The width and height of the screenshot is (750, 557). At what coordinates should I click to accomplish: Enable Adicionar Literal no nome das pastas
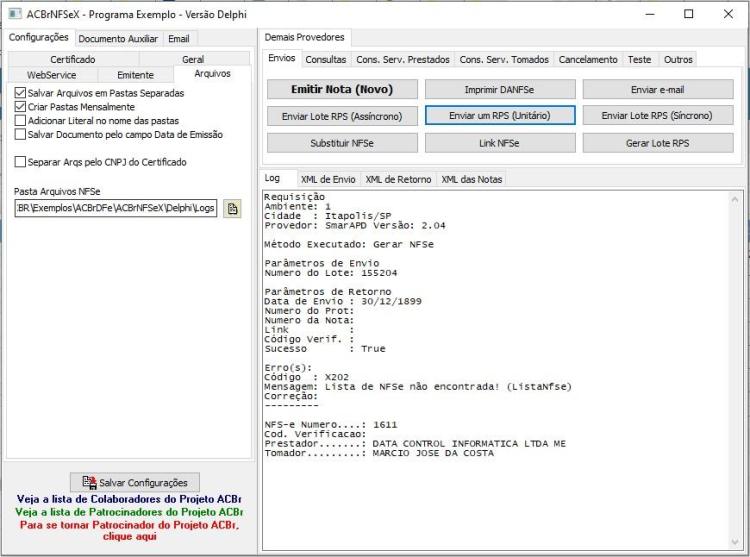(x=20, y=120)
